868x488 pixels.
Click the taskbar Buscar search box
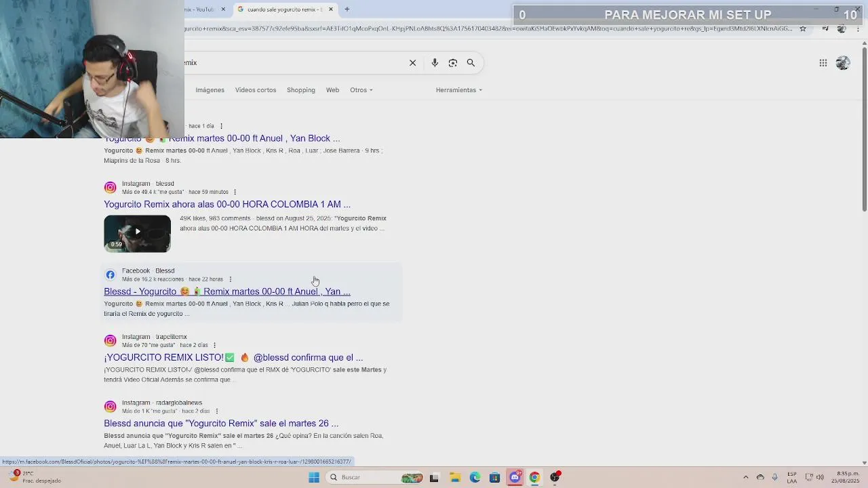[x=374, y=477]
